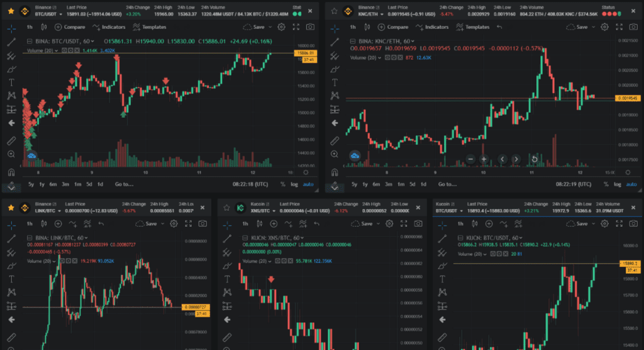The width and height of the screenshot is (644, 350).
Task: Select ruler measure tool in Binance BTC/USDT chart
Action: [11, 140]
